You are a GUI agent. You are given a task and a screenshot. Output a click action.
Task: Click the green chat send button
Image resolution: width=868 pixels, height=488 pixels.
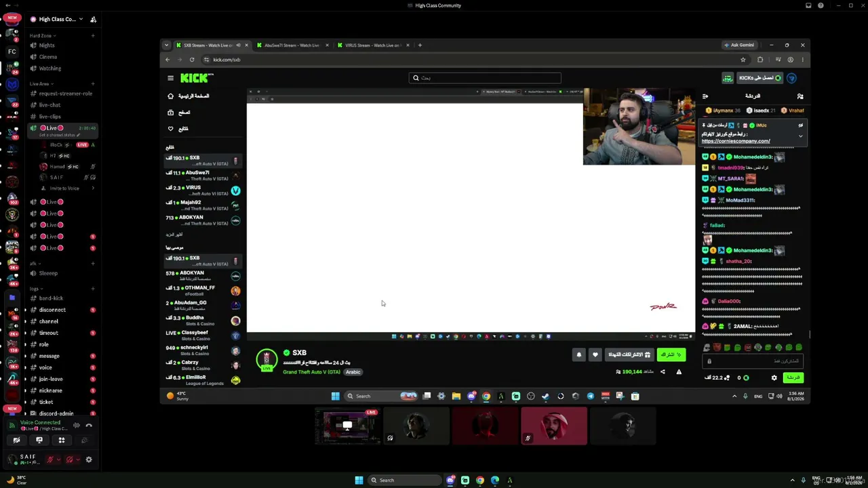pos(793,378)
